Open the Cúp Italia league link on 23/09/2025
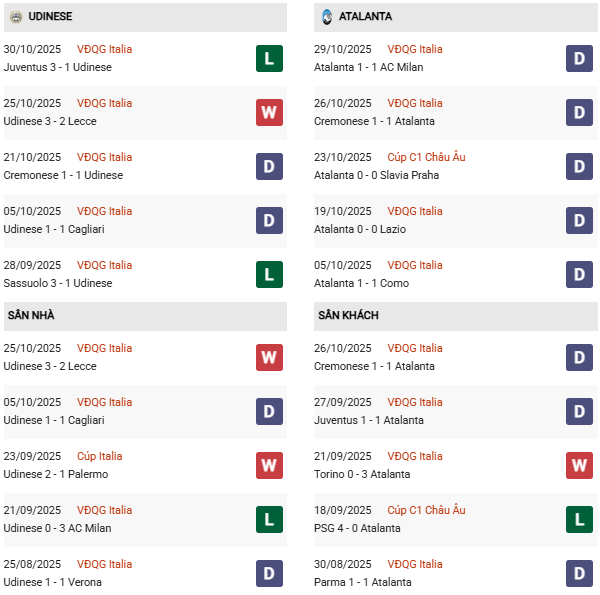This screenshot has height=595, width=600. [99, 456]
